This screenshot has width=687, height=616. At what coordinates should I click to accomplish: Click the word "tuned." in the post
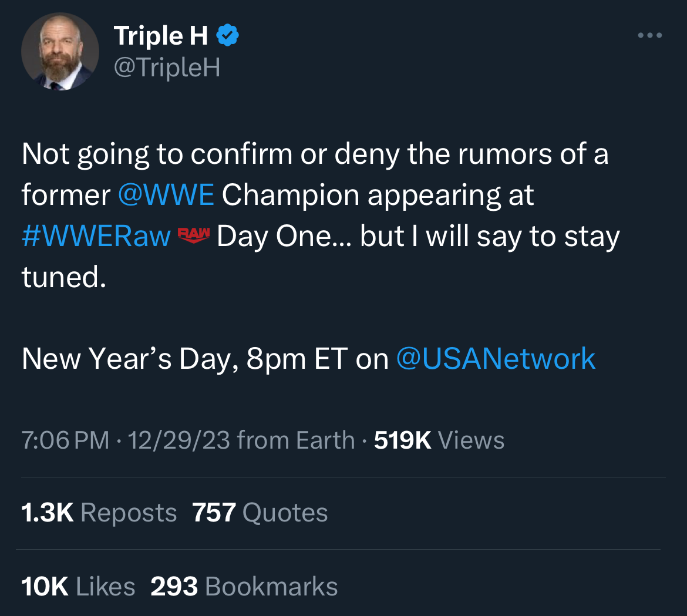click(64, 277)
